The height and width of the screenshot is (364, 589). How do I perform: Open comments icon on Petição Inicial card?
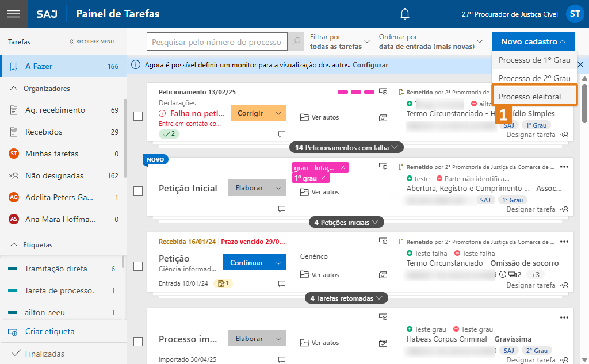282,209
